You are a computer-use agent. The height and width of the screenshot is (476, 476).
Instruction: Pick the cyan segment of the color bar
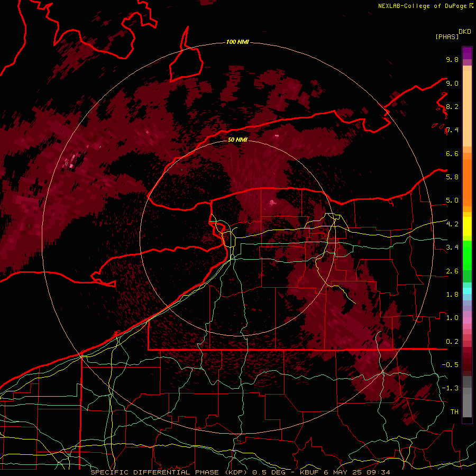[x=467, y=291]
